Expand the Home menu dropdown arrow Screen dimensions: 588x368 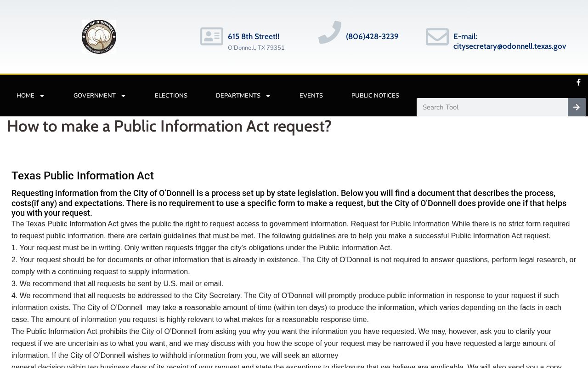click(42, 96)
